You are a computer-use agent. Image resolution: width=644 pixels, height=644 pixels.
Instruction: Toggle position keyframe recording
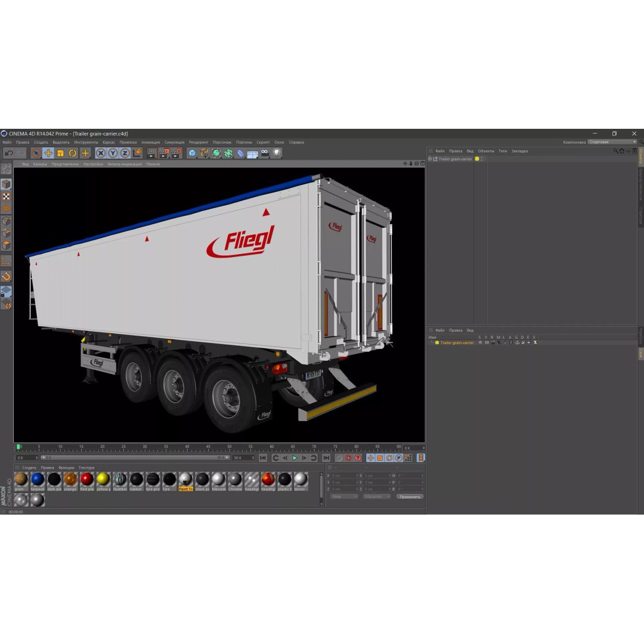click(x=370, y=458)
